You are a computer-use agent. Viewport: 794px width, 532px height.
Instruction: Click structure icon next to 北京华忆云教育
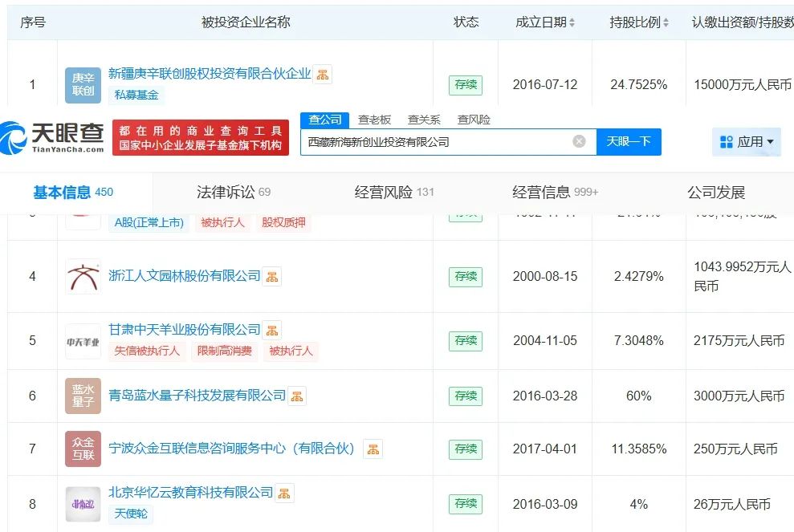pos(284,493)
